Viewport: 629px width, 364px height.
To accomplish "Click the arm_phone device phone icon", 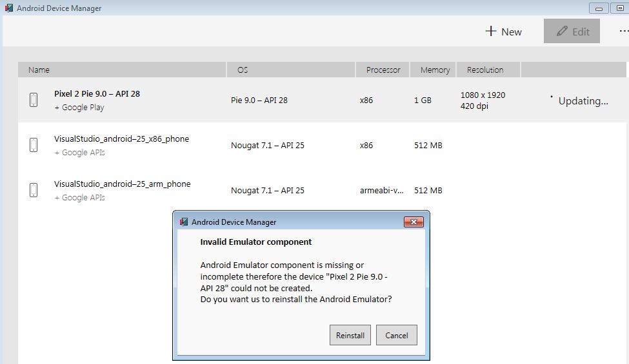I will point(34,190).
